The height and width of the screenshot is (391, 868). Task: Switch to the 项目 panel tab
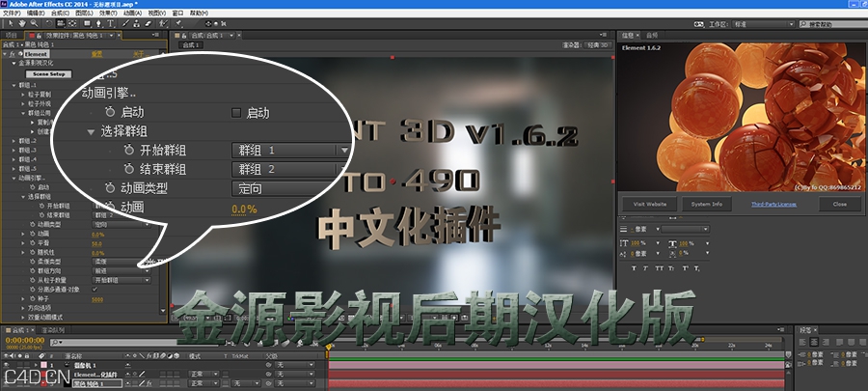[x=12, y=35]
